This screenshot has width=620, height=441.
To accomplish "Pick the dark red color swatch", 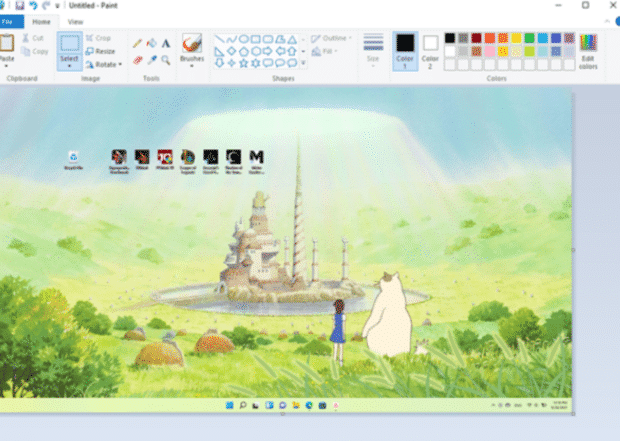I will pyautogui.click(x=476, y=38).
